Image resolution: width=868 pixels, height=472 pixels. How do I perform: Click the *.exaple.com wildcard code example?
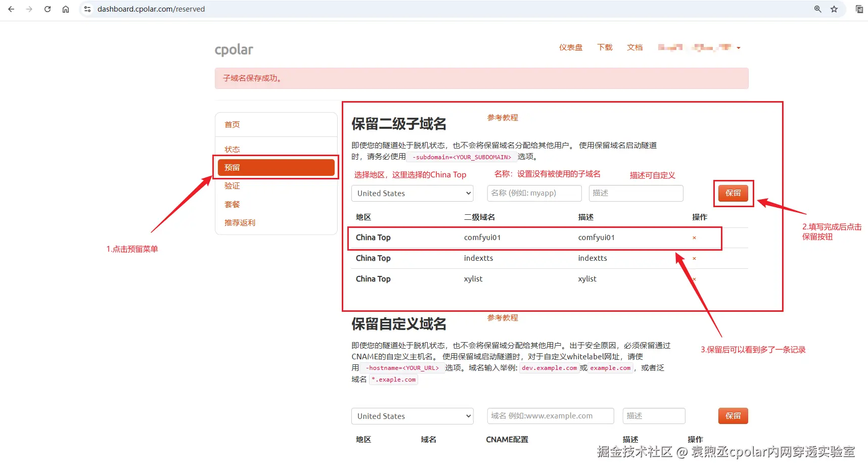(393, 380)
